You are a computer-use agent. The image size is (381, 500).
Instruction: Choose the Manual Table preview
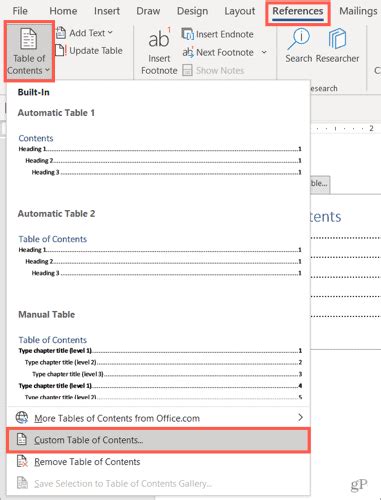160,367
